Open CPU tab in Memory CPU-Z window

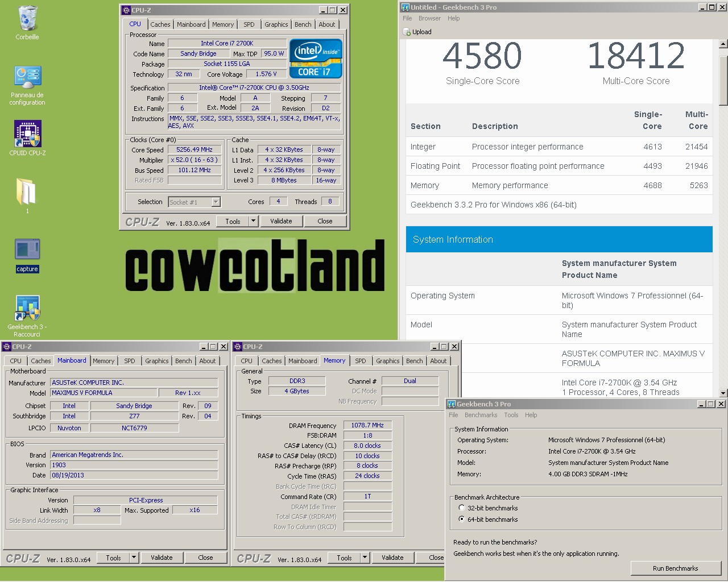(x=246, y=361)
